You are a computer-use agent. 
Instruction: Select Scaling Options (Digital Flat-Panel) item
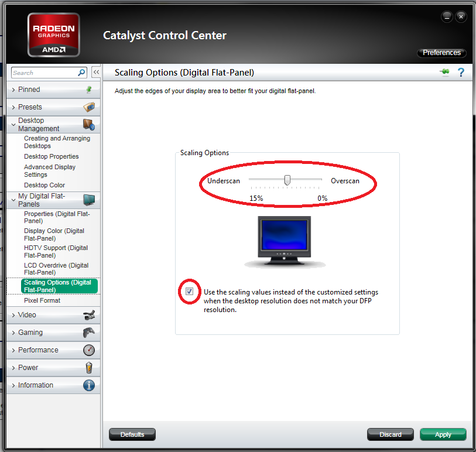click(x=59, y=286)
